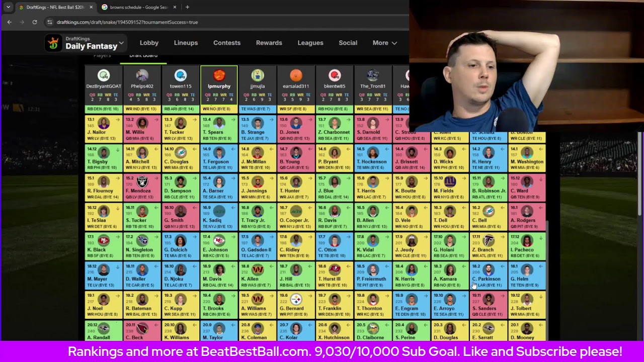644x362 pixels.
Task: Click the Commanders logo on K. Allen card
Action: pos(258,269)
